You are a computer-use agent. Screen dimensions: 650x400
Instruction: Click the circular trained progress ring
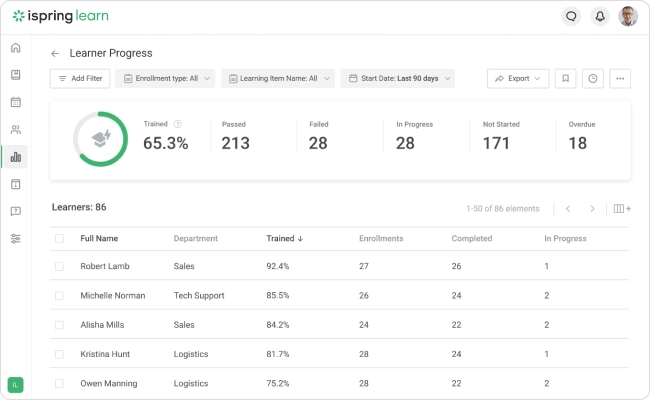point(100,139)
